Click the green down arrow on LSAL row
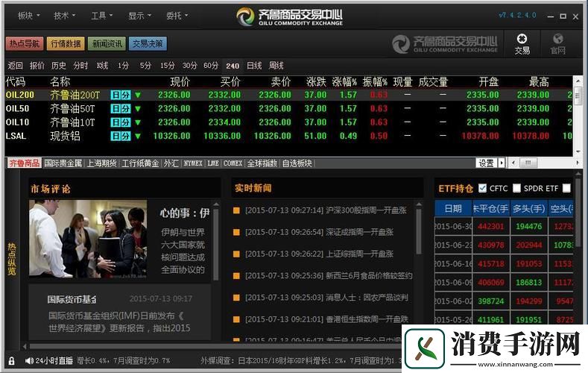This screenshot has width=588, height=373. [x=137, y=136]
